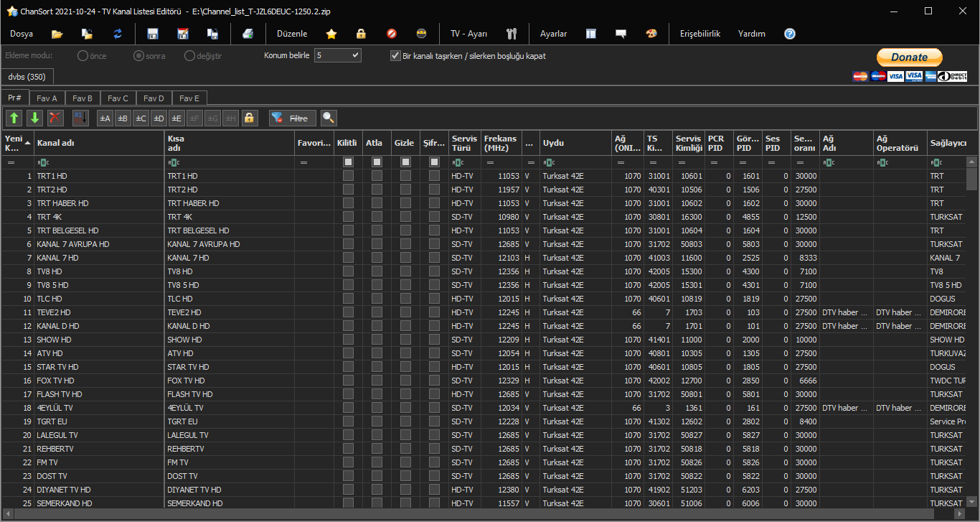Reload the file with blue arrows icon

[118, 34]
